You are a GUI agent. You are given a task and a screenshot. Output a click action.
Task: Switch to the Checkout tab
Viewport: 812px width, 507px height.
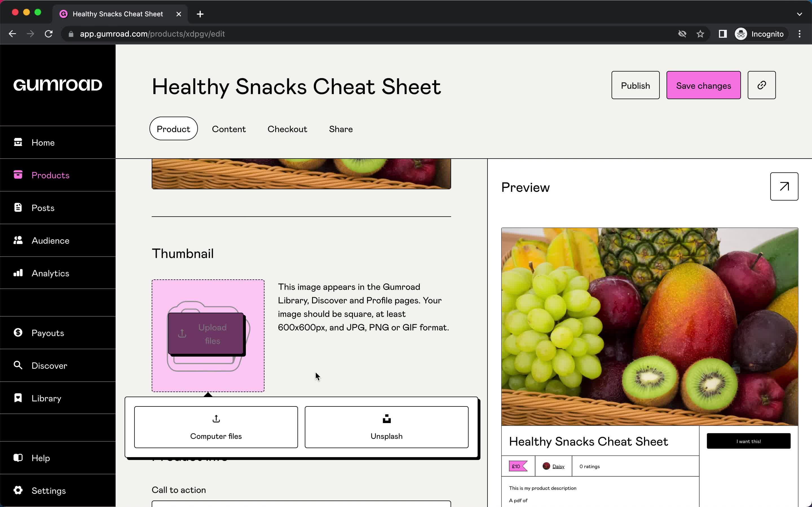coord(287,128)
